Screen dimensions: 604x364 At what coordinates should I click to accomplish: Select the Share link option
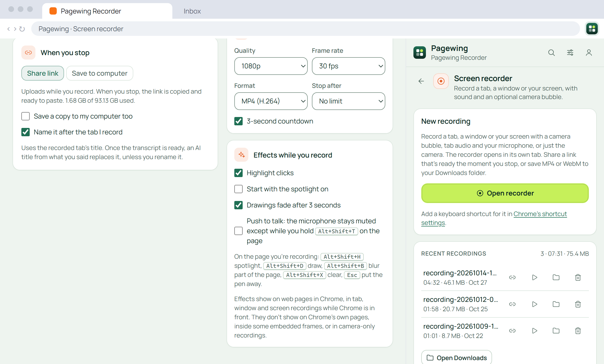(x=43, y=73)
